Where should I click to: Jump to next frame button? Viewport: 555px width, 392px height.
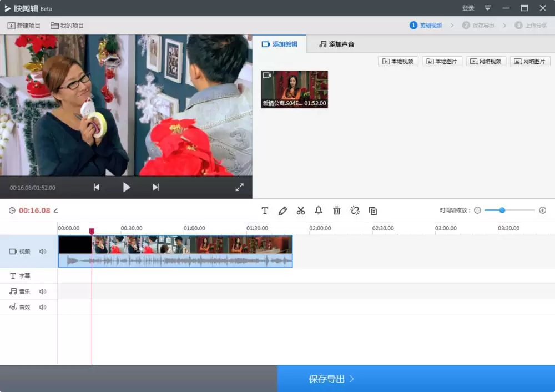point(156,187)
